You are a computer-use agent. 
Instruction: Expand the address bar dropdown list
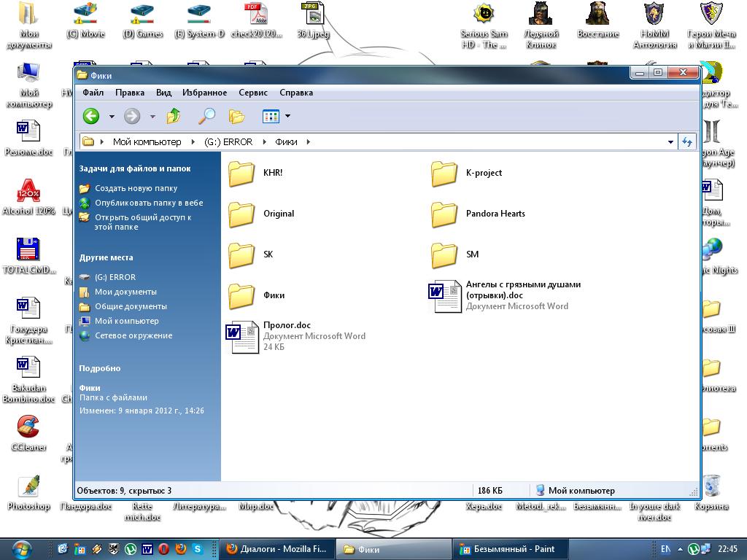point(670,142)
